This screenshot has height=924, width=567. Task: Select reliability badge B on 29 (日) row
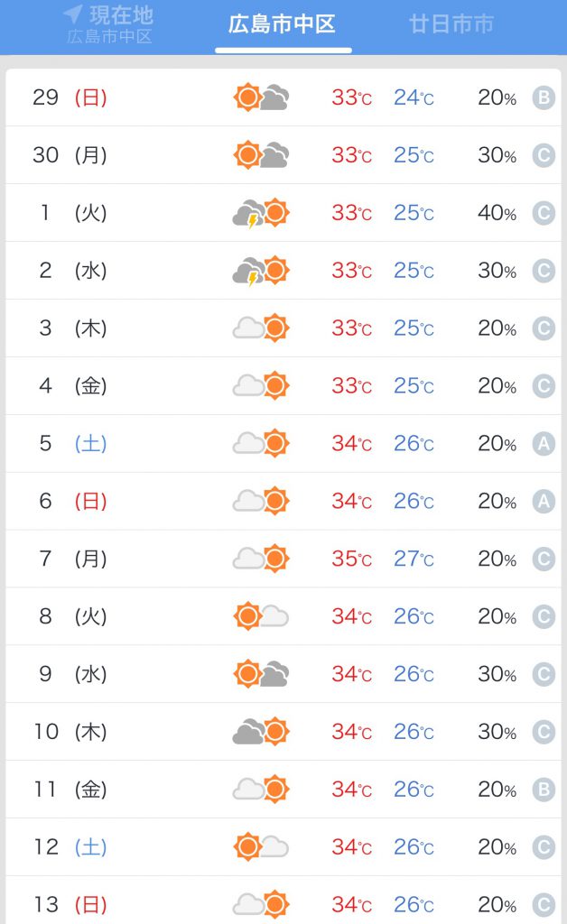pyautogui.click(x=544, y=97)
